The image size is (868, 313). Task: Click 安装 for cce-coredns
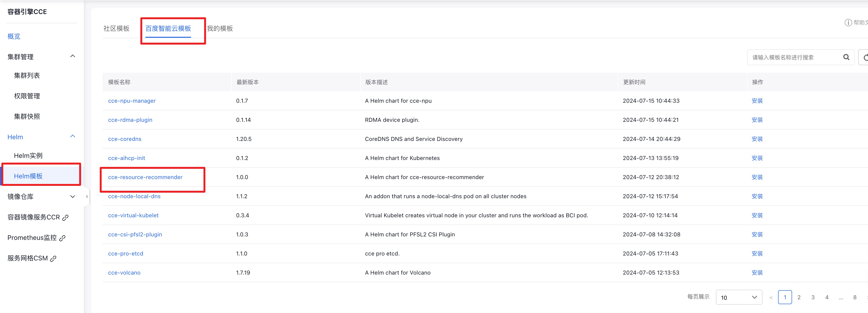coord(757,139)
